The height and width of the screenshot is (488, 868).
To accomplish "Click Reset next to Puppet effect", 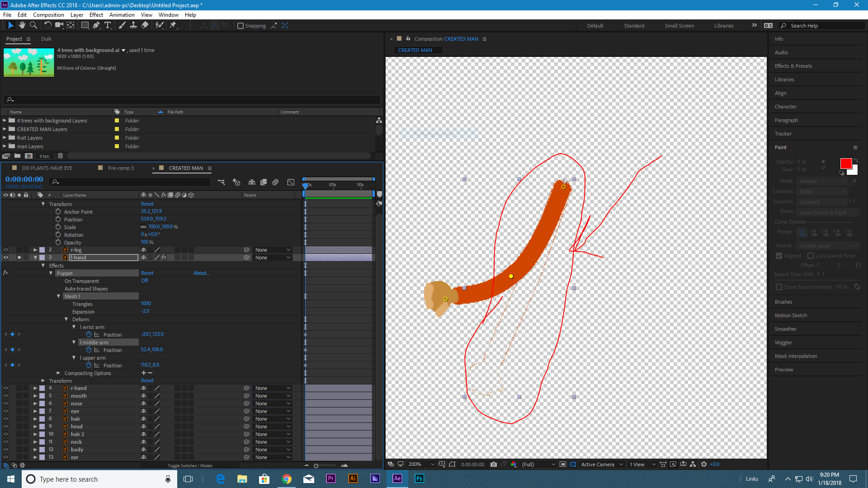I will 147,273.
